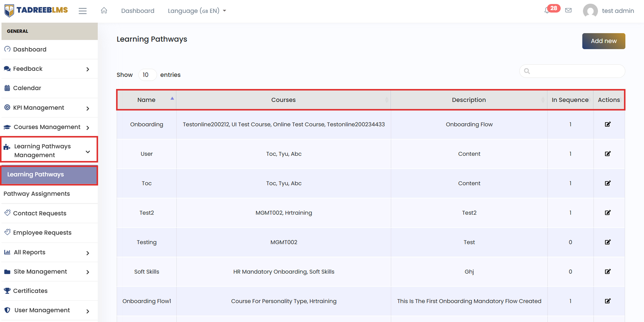Click the 'Onboarding Flow1' name cell

coord(146,301)
